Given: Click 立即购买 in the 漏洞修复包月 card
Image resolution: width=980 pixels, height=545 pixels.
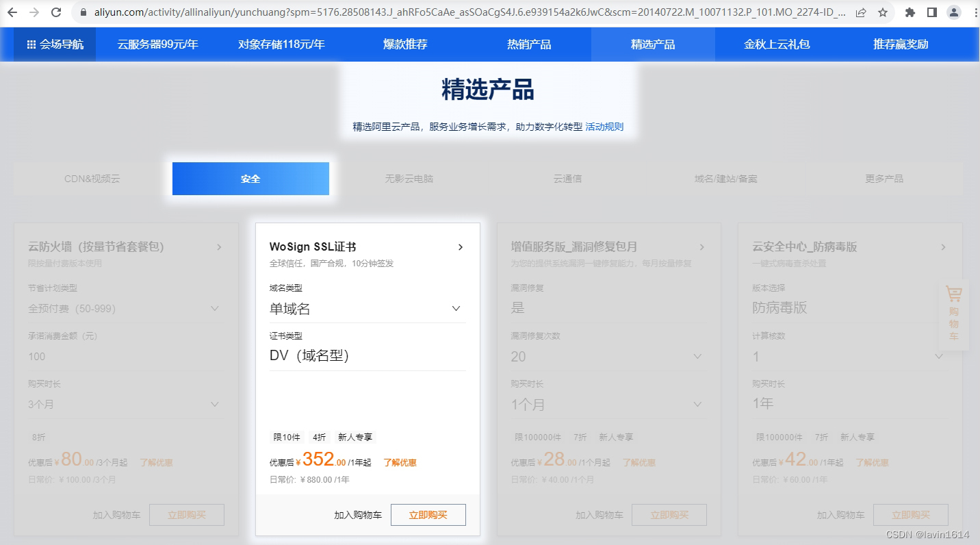Looking at the screenshot, I should tap(669, 515).
